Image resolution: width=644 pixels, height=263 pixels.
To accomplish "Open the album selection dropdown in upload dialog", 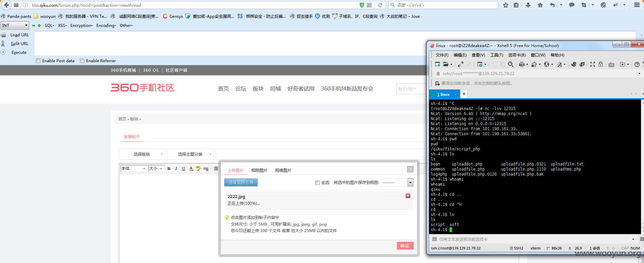I will coord(397,182).
